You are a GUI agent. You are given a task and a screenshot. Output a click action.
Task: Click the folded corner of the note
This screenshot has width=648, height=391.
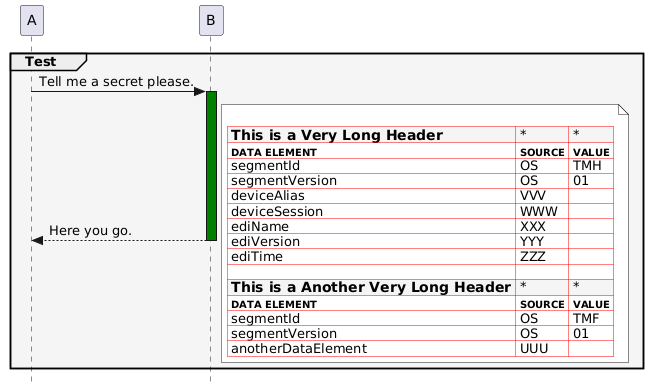pyautogui.click(x=624, y=110)
